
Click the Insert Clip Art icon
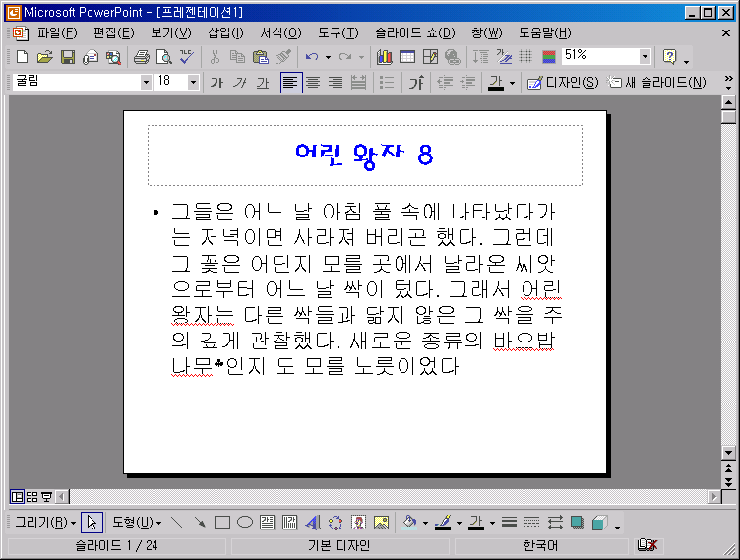coord(359,523)
